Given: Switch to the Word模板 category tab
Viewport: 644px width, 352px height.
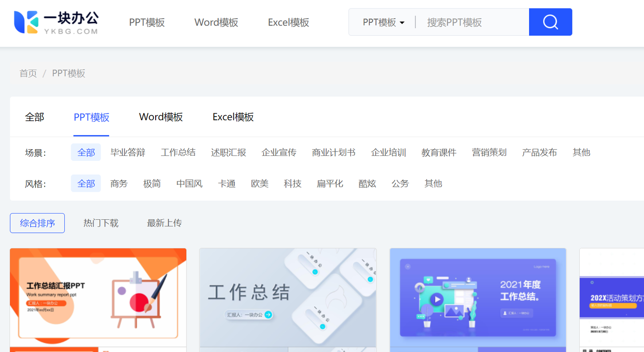Looking at the screenshot, I should (161, 117).
